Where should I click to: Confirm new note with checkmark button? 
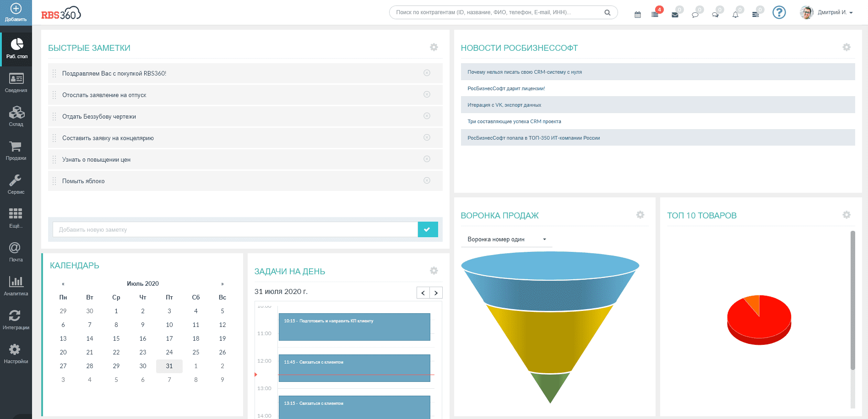point(428,229)
